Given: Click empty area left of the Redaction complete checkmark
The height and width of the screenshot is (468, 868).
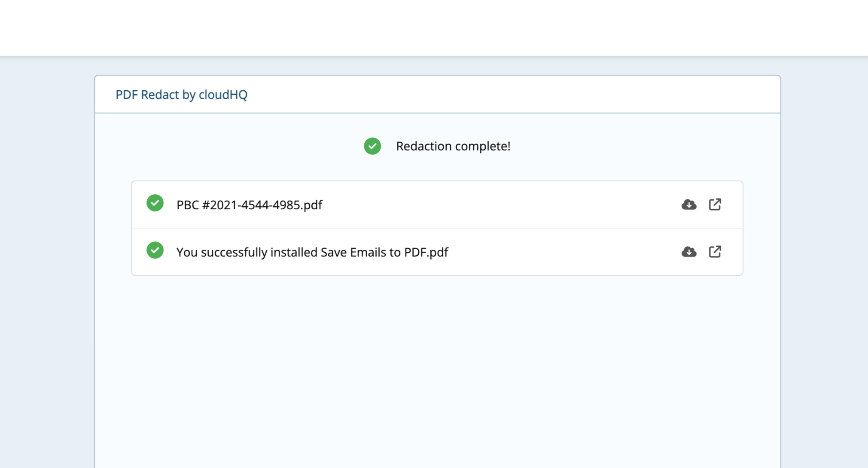Looking at the screenshot, I should [236, 146].
